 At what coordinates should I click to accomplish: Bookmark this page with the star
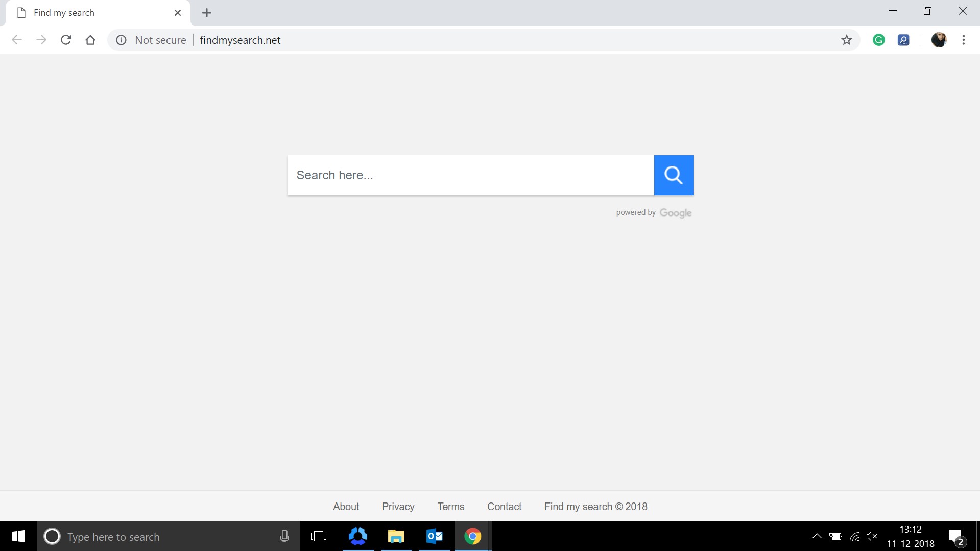point(847,40)
